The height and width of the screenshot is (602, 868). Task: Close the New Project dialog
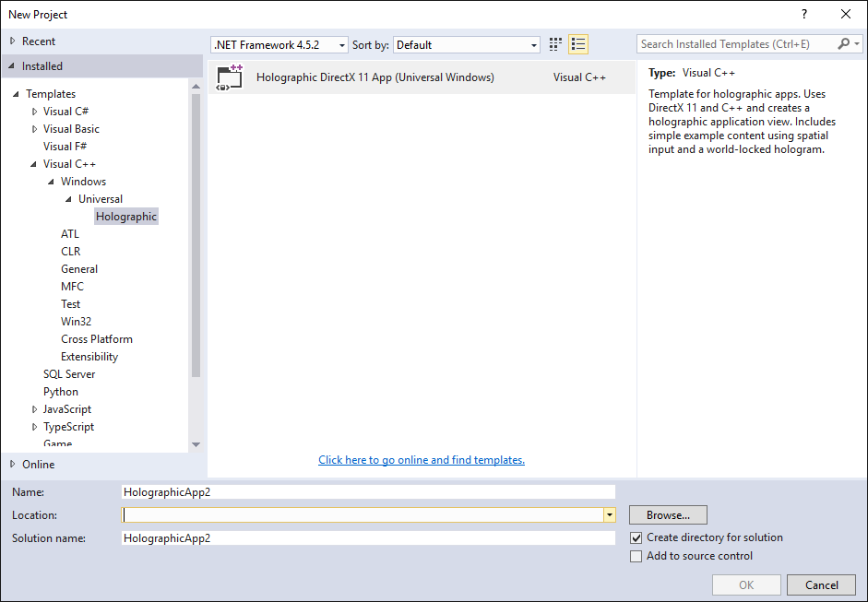point(845,15)
